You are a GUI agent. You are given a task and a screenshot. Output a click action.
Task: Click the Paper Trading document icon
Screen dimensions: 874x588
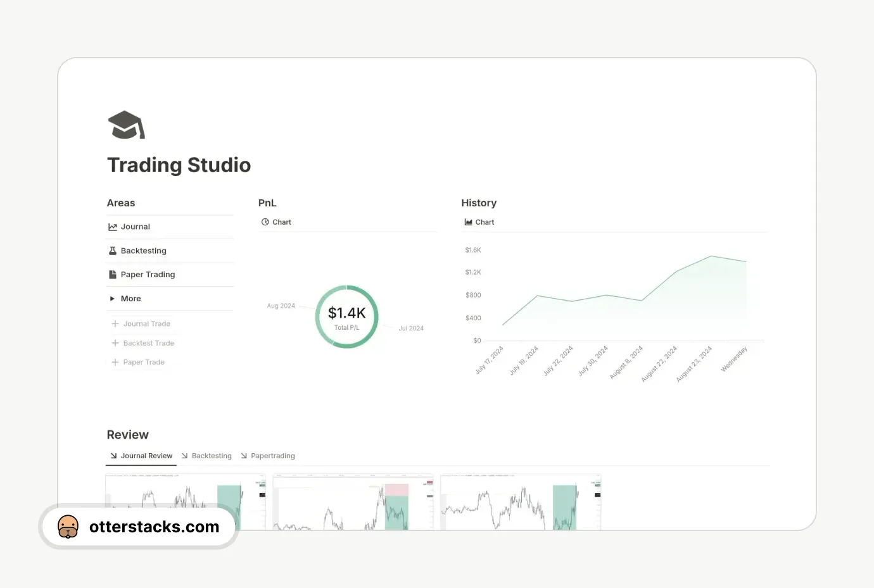(113, 275)
